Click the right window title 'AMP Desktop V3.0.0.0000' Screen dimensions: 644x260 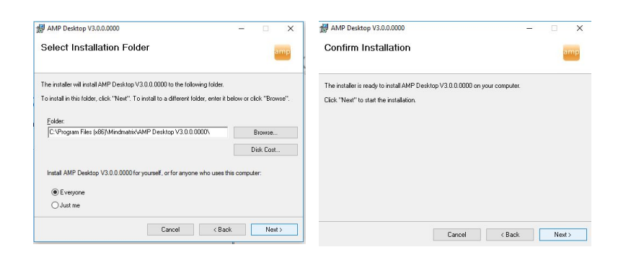point(368,28)
